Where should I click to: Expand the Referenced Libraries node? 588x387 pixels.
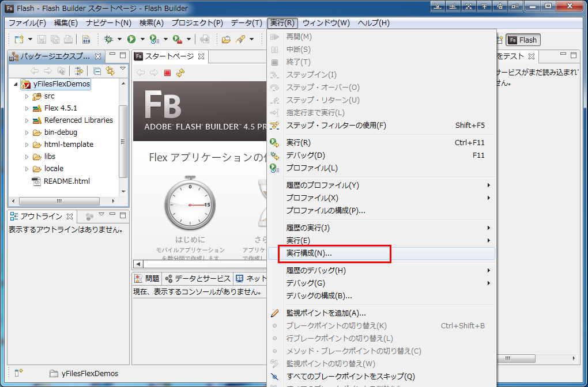tap(27, 120)
